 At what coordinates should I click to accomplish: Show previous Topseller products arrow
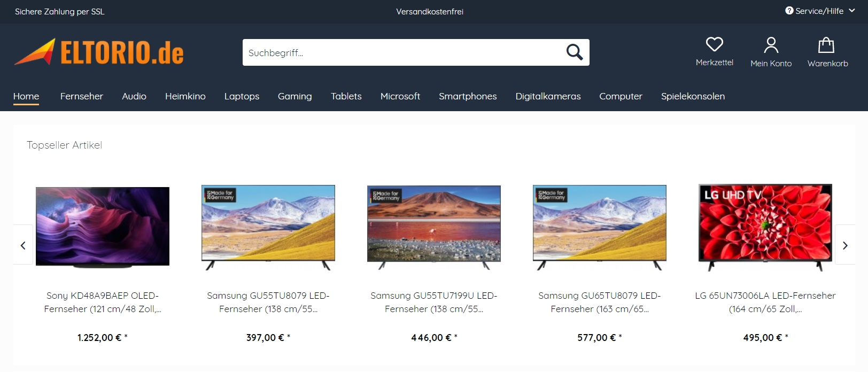[23, 245]
